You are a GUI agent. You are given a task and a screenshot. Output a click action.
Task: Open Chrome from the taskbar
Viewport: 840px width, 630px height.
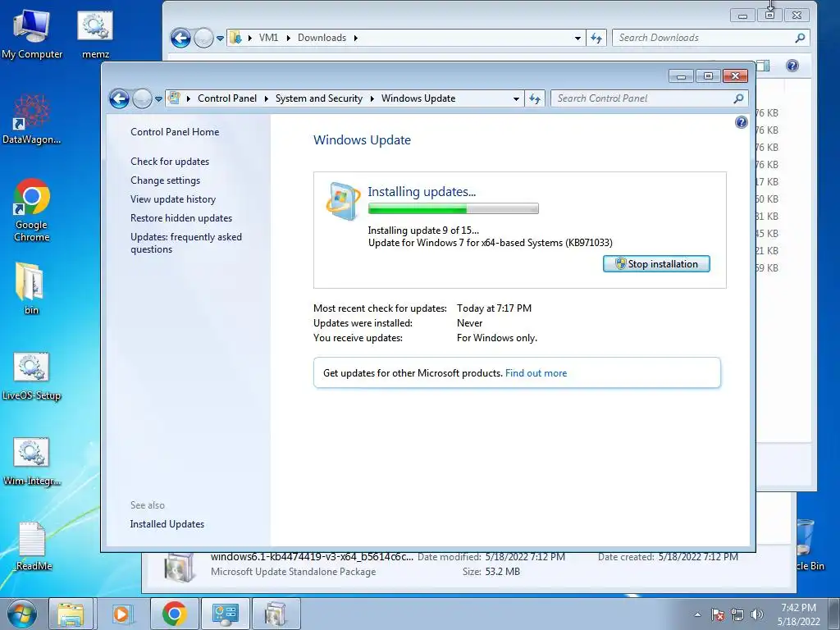tap(174, 614)
